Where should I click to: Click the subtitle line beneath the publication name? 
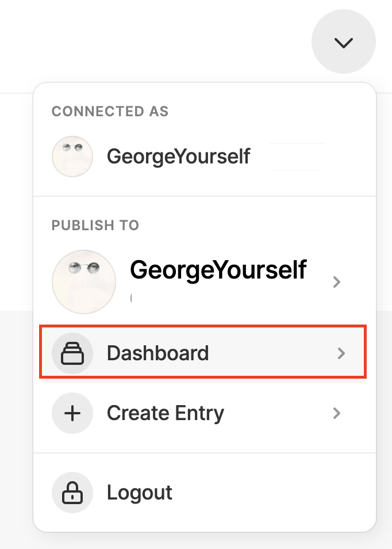pos(132,298)
